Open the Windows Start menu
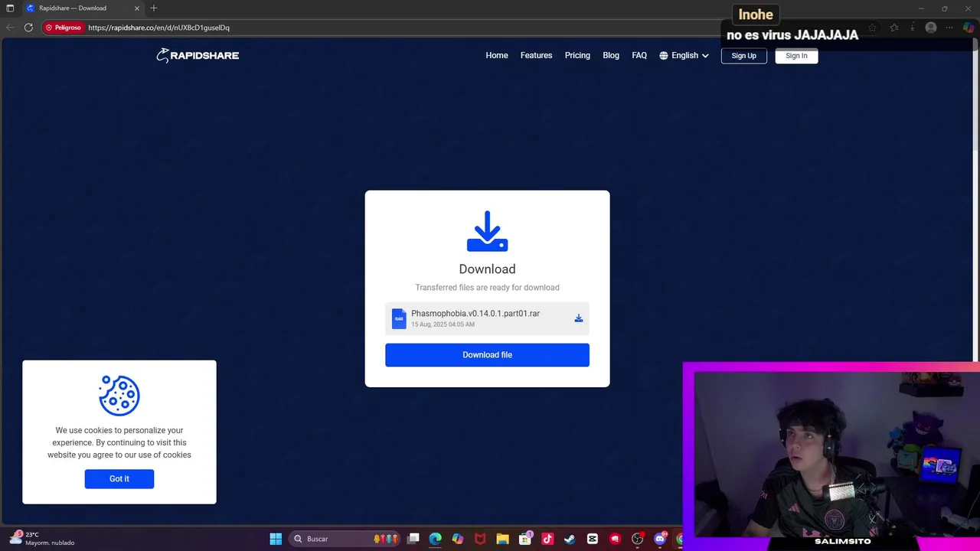The width and height of the screenshot is (980, 551). 276,539
